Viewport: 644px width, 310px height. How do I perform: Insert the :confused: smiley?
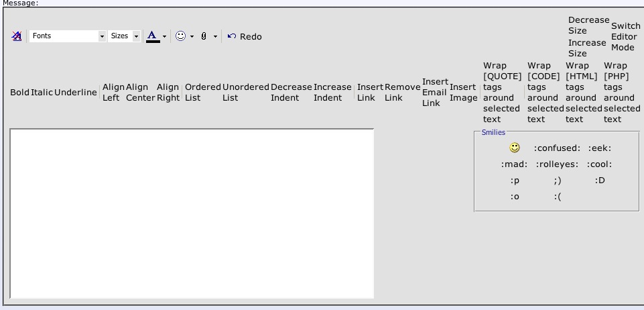(558, 148)
